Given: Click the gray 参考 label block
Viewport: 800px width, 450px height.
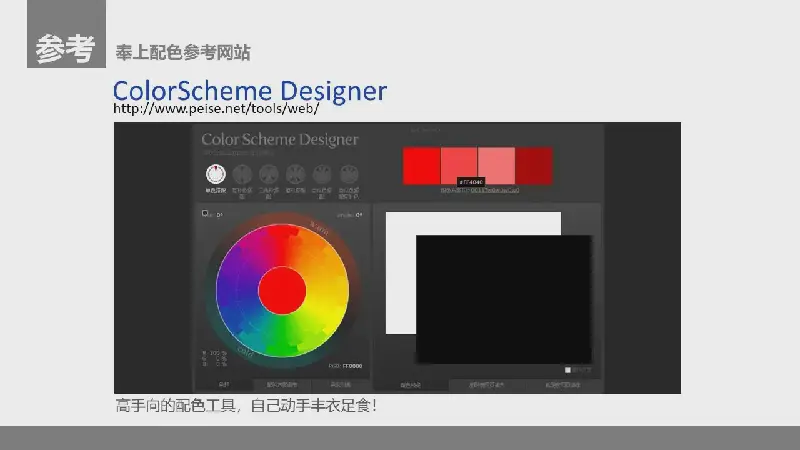Looking at the screenshot, I should tap(66, 34).
